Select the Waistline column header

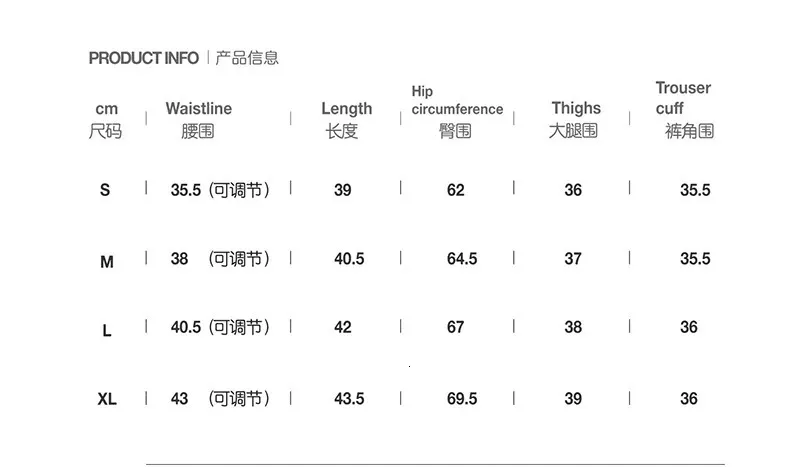click(x=198, y=109)
